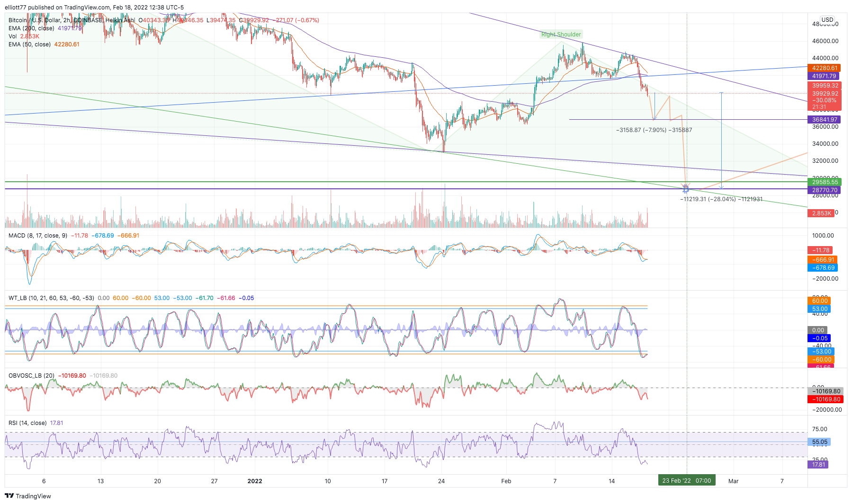Click the 24 date label on time axis

tap(441, 481)
